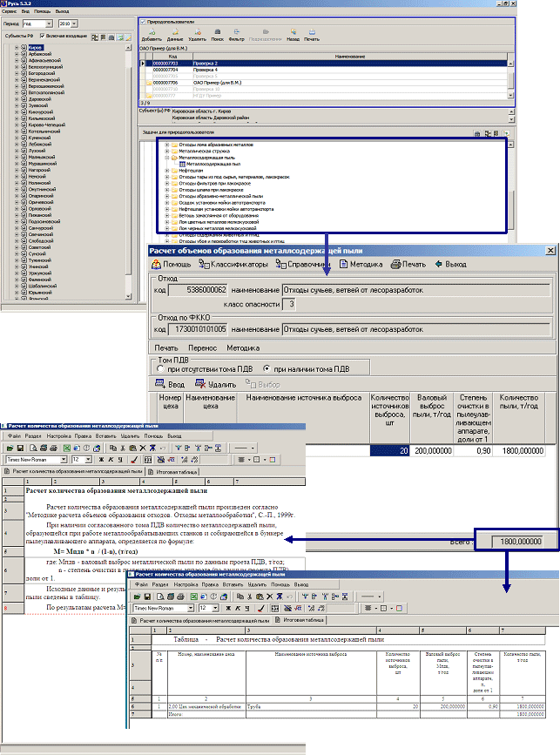This screenshot has width=560, height=755.
Task: Expand the Нефтешлам folder in task tree
Action: (x=166, y=171)
